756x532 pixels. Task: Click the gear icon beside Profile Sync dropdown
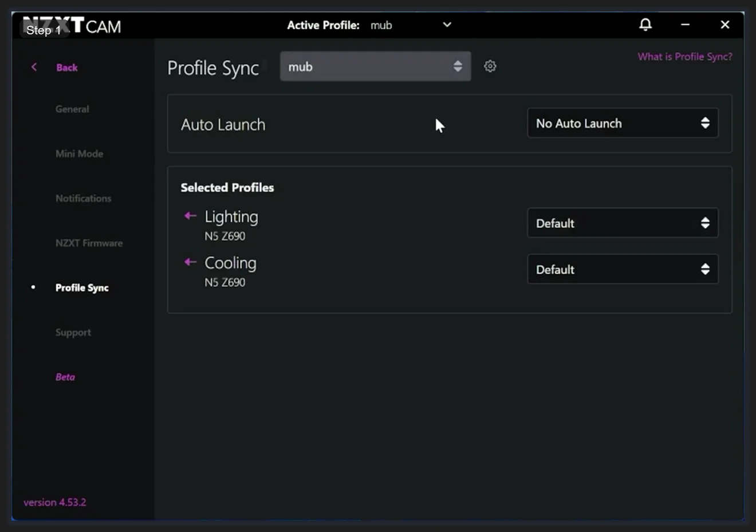[x=490, y=66]
